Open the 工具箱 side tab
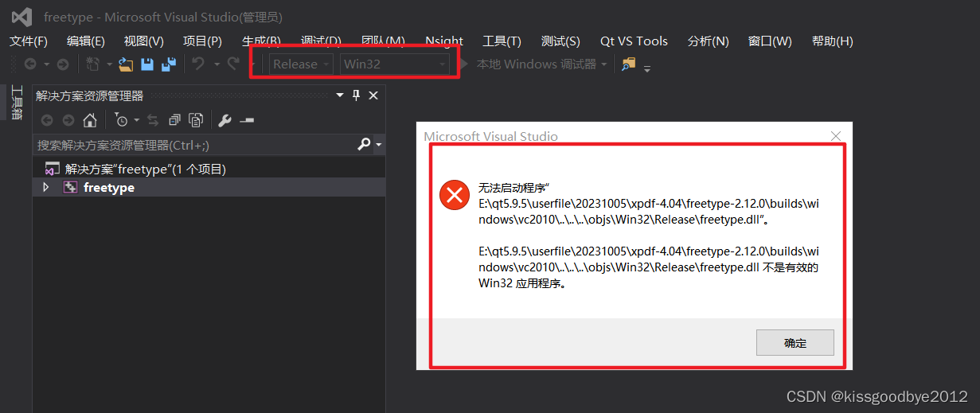This screenshot has width=980, height=413. tap(16, 103)
